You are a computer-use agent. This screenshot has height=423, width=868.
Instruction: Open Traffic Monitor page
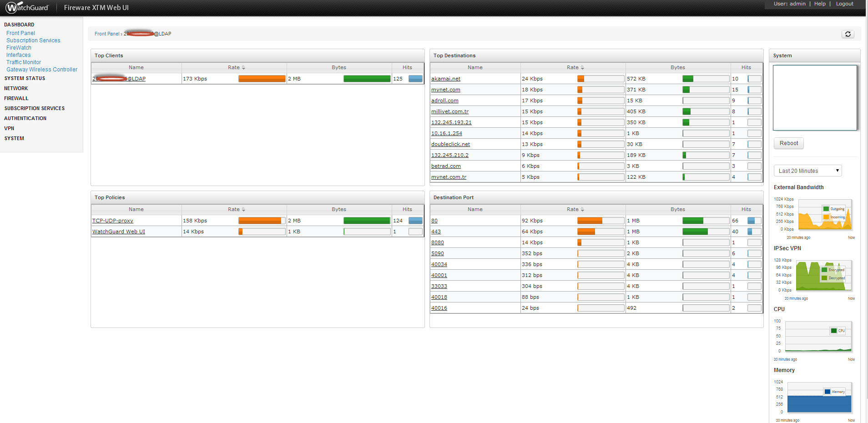tap(24, 62)
